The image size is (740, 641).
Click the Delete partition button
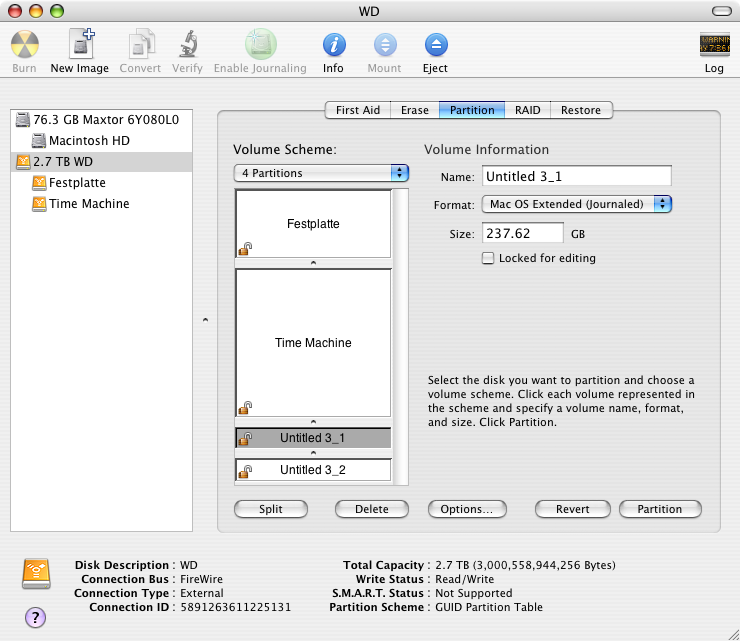[x=372, y=509]
